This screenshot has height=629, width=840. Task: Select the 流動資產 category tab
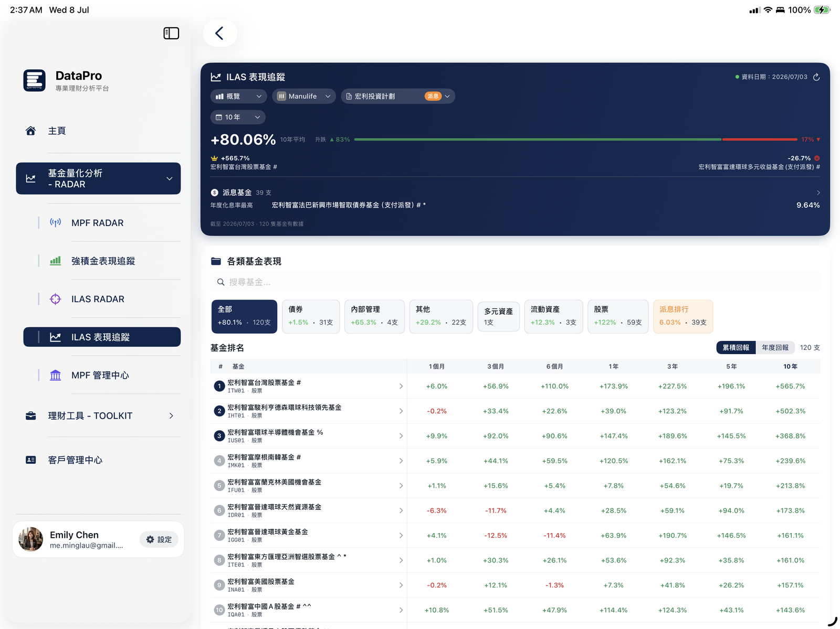tap(553, 316)
